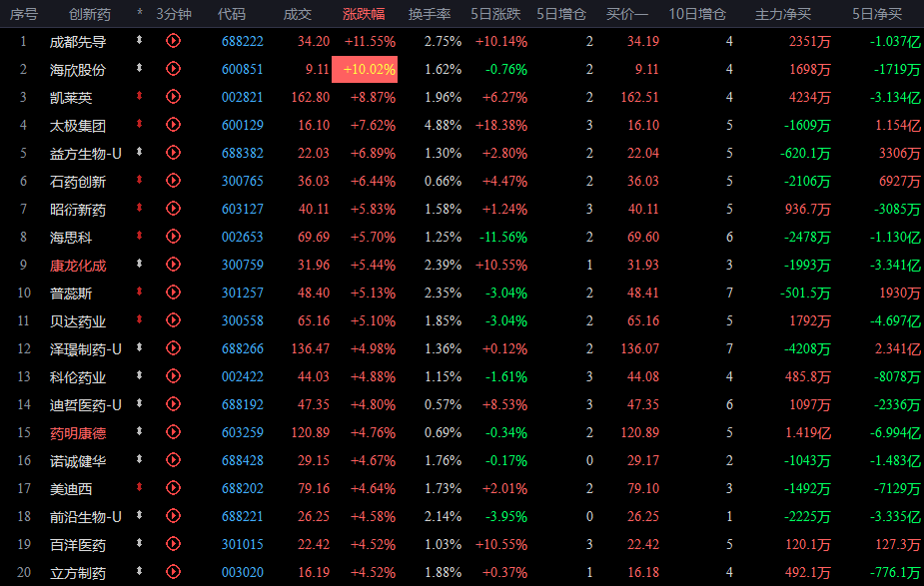Select the 百洋医药 row
The image size is (924, 586).
(462, 544)
